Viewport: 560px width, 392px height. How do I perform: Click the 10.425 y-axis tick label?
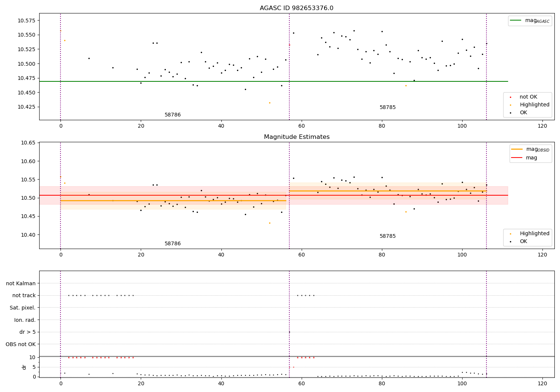[x=27, y=107]
